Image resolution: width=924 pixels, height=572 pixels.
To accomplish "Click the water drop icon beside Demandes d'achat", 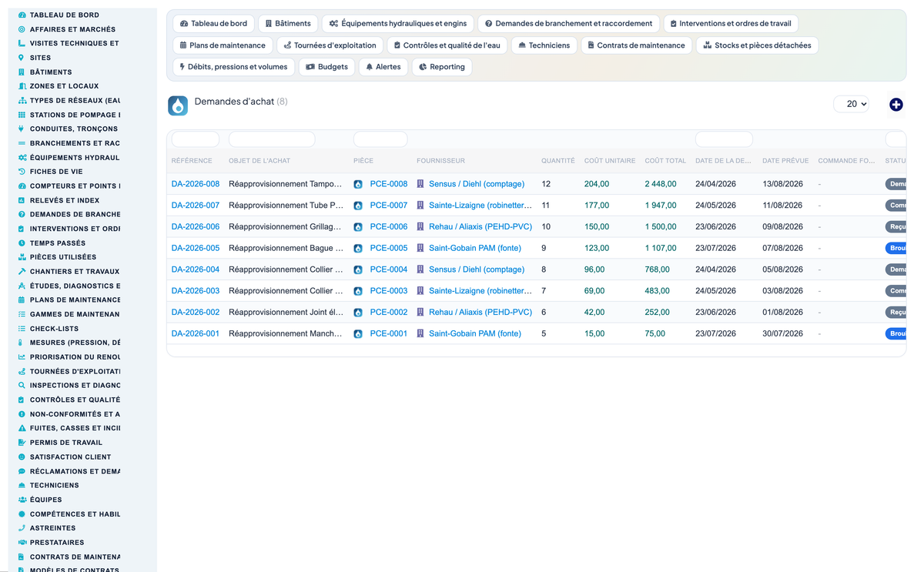I will pyautogui.click(x=178, y=105).
